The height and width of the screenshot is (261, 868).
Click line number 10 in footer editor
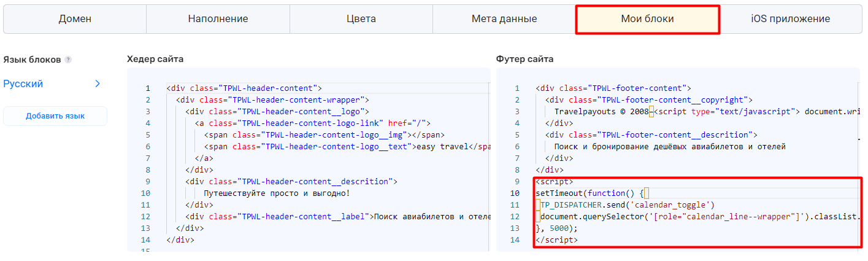click(x=515, y=193)
